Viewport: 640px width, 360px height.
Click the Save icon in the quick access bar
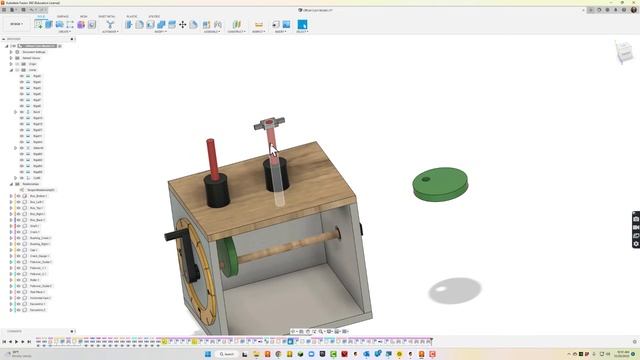click(x=23, y=10)
